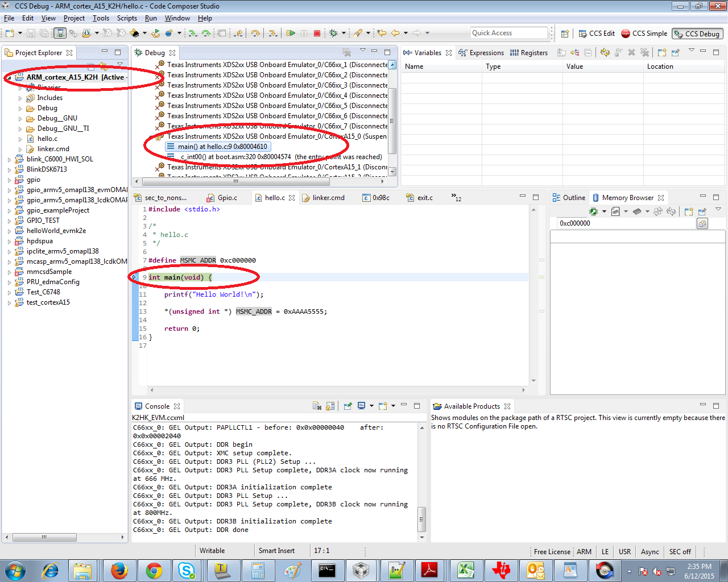Click the Last Edit Location icon
The image size is (728, 582).
pos(381,33)
